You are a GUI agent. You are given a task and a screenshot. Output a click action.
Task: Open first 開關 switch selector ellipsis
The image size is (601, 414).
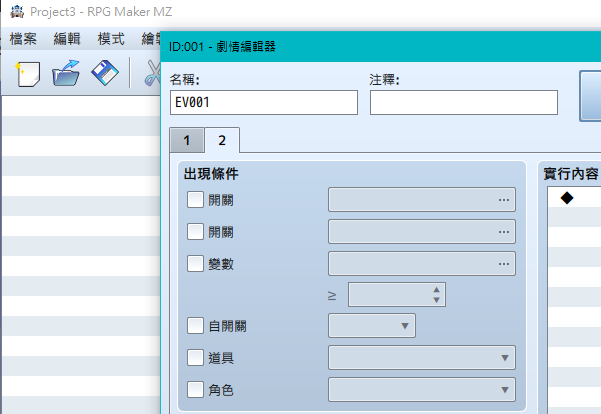tap(504, 200)
